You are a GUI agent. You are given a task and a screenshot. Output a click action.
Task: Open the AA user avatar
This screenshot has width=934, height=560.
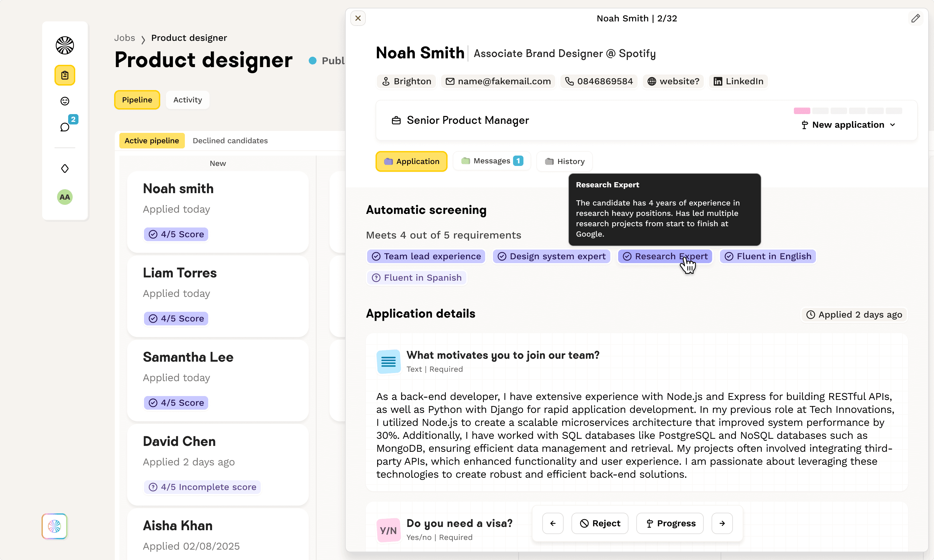[x=65, y=197]
